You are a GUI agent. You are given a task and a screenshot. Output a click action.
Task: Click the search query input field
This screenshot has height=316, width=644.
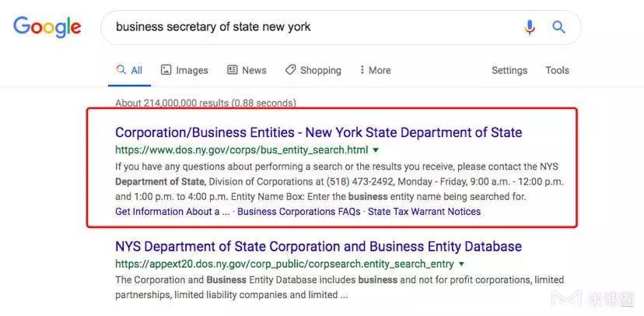[311, 27]
